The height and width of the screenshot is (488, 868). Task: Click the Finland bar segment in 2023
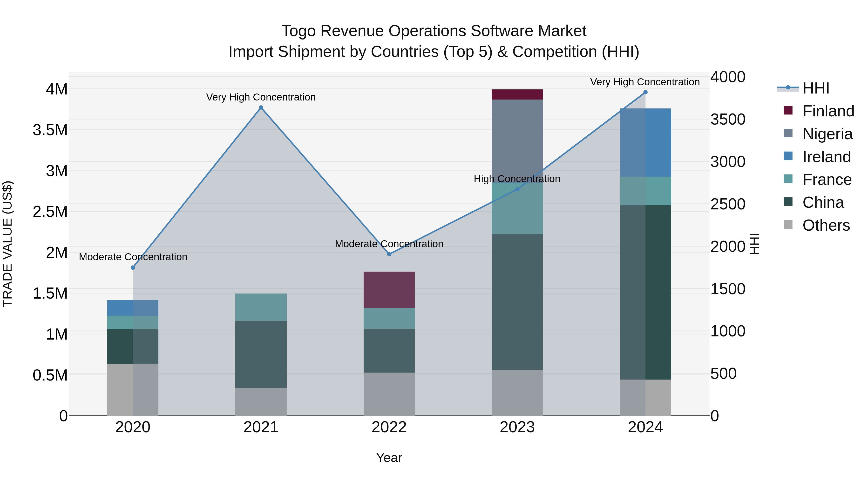(517, 95)
